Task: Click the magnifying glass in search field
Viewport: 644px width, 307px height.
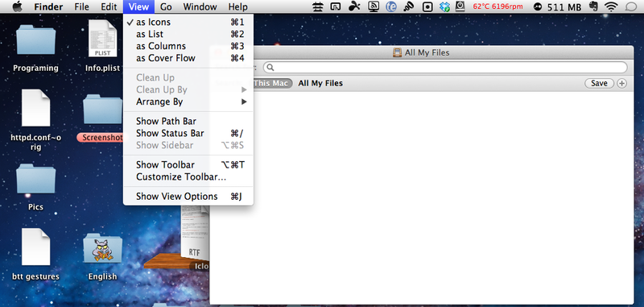Action: coord(271,68)
